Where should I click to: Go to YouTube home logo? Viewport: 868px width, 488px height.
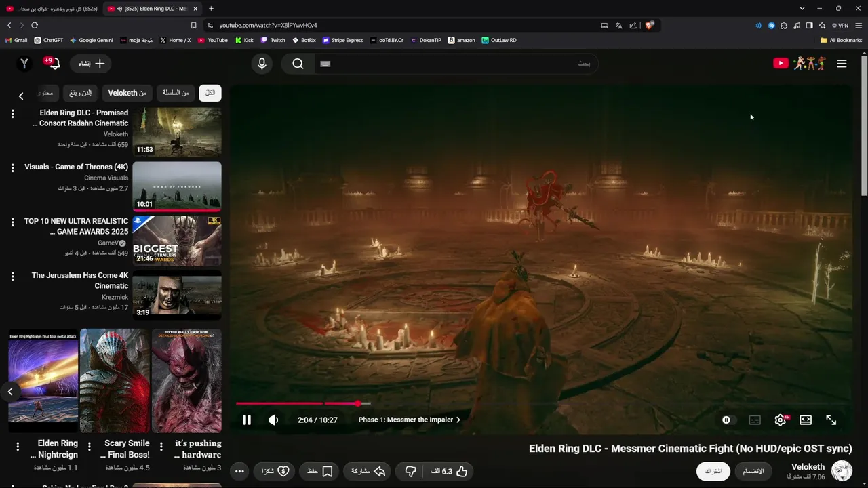pos(799,64)
